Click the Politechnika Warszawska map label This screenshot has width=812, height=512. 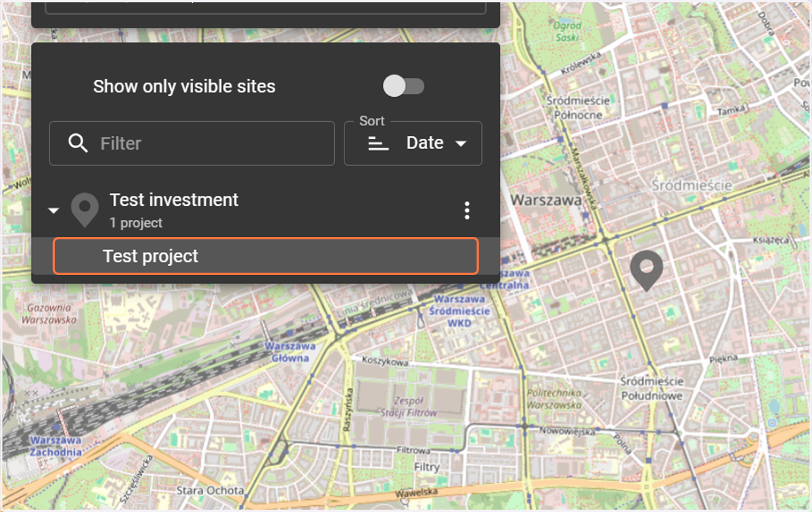pyautogui.click(x=554, y=399)
